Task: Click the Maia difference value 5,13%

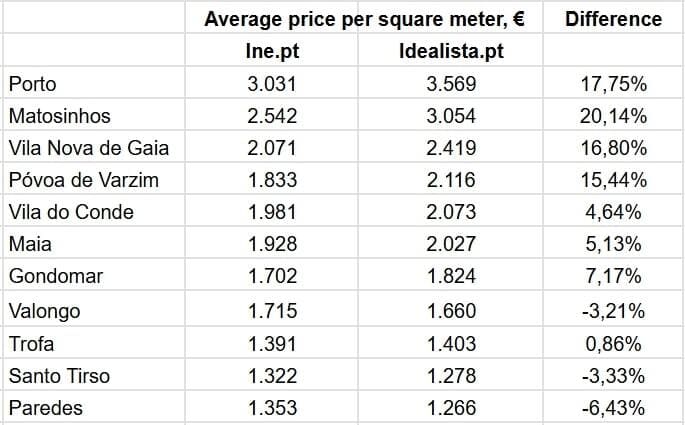Action: pyautogui.click(x=613, y=245)
